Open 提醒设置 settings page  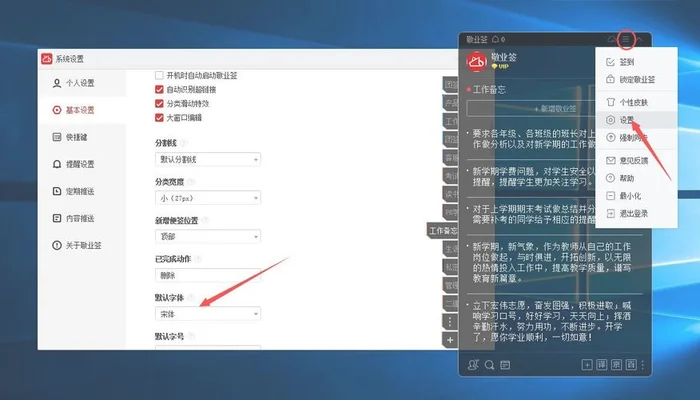point(82,164)
